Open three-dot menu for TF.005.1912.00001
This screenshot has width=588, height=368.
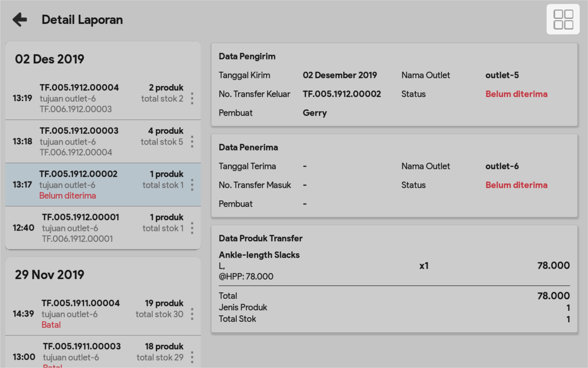coord(192,228)
